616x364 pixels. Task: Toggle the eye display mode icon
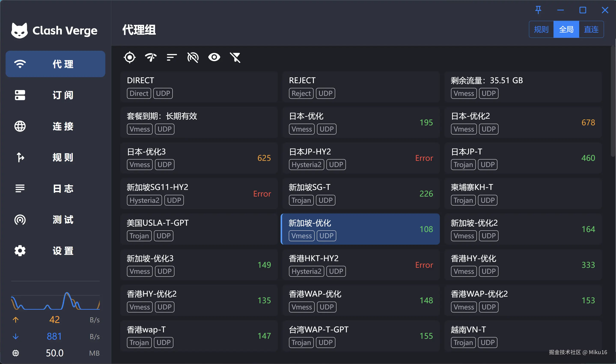(x=214, y=57)
